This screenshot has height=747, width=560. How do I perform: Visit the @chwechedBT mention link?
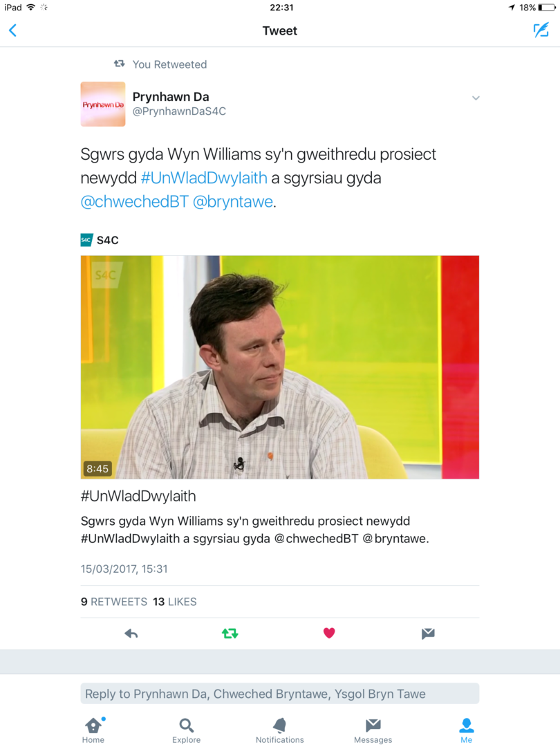point(135,201)
